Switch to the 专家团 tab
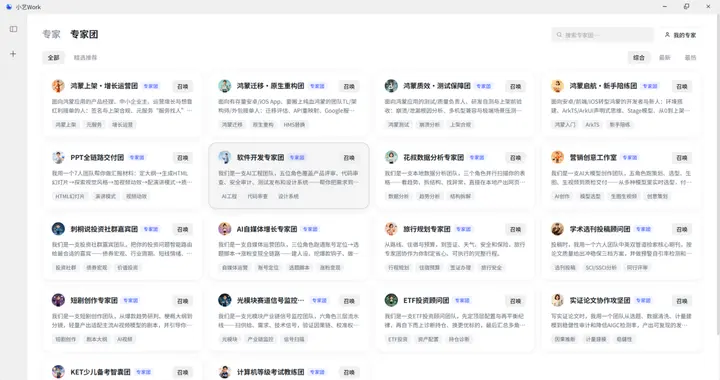The width and height of the screenshot is (720, 380). [x=84, y=34]
